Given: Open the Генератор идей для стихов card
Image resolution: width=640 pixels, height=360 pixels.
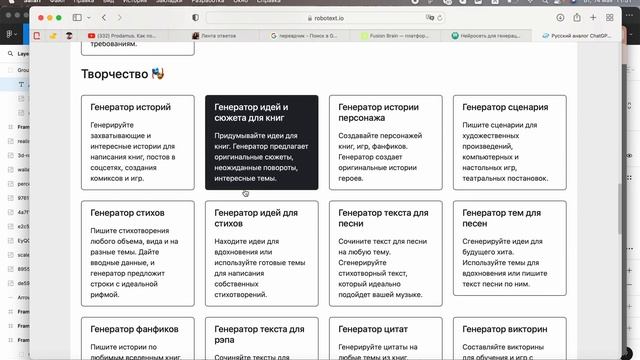Looking at the screenshot, I should click(x=262, y=253).
